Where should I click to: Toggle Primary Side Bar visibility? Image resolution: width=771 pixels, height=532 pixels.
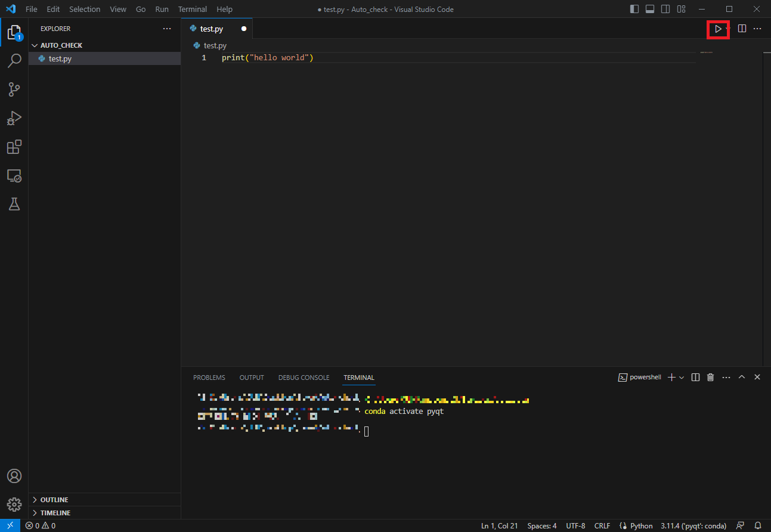point(634,10)
